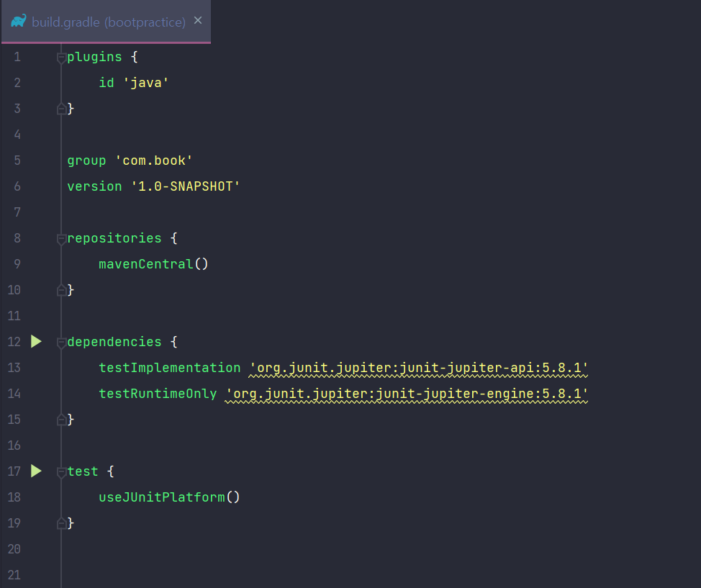Click line number 11 in gutter

point(14,316)
